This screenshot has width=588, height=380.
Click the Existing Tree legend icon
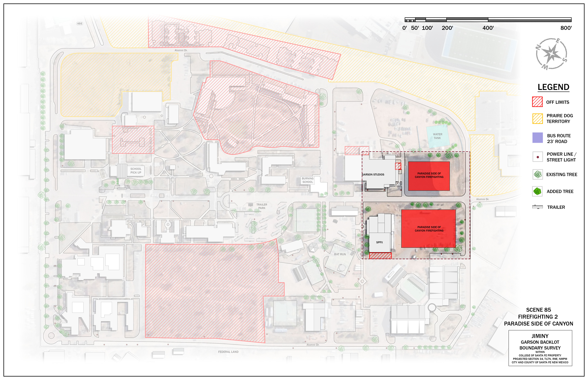[538, 174]
